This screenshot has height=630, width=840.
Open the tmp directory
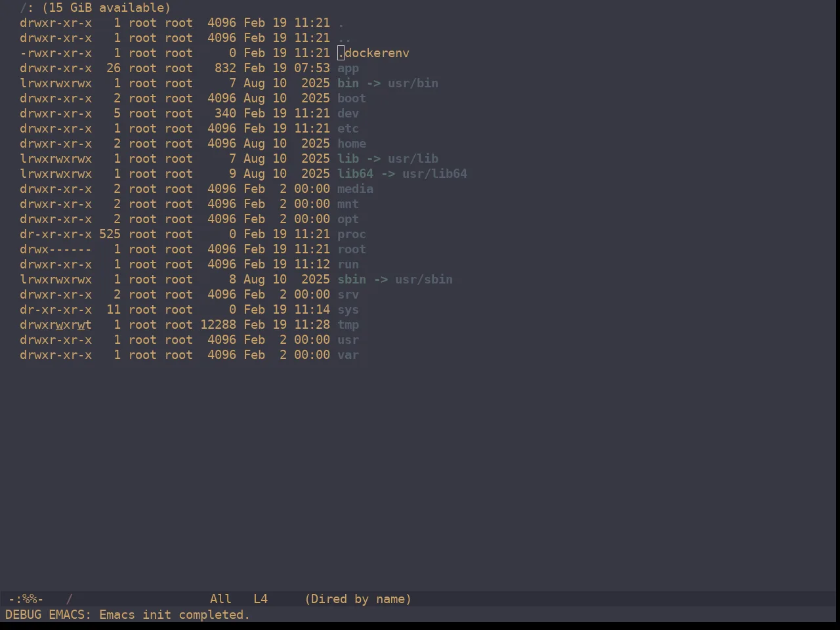[348, 325]
